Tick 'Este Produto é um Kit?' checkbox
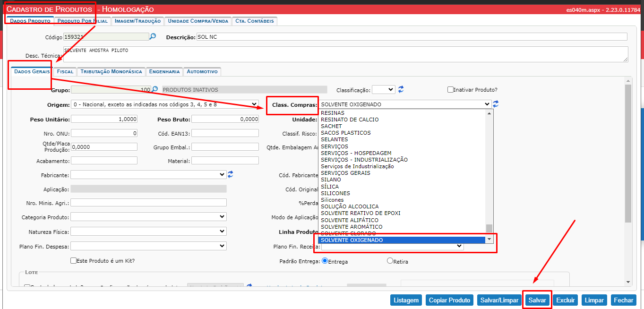This screenshot has height=309, width=644. pyautogui.click(x=73, y=260)
